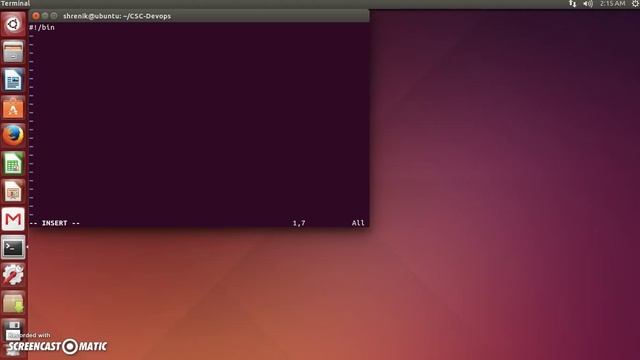Launch LibreOffice Impress from the dock

click(13, 191)
